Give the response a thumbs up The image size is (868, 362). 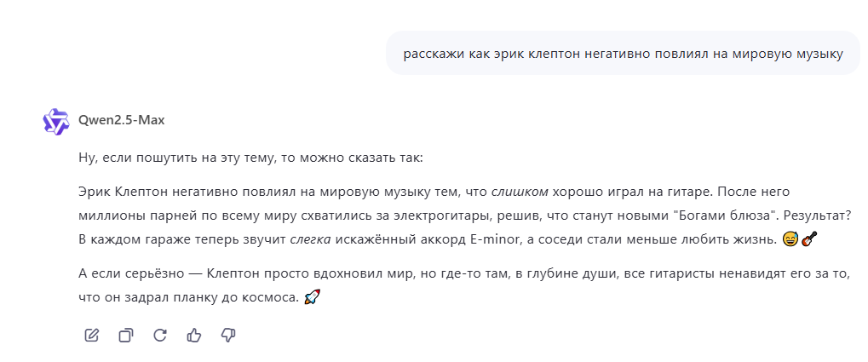193,335
